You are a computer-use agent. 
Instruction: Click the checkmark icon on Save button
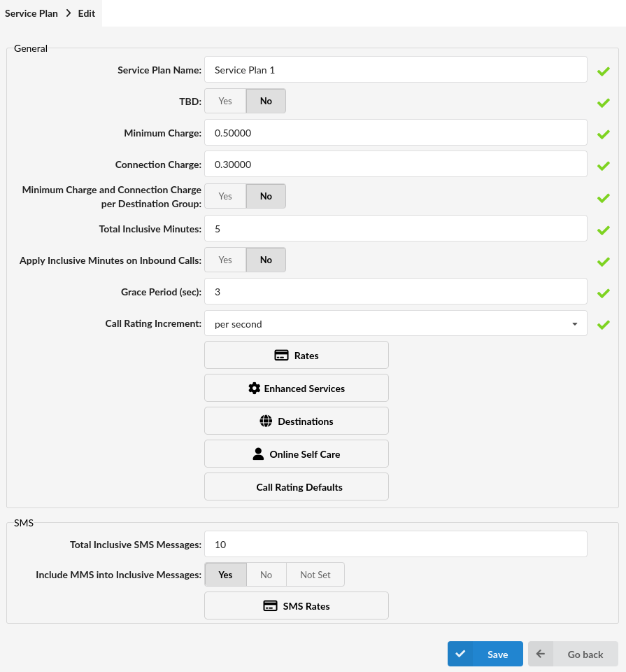(x=460, y=654)
